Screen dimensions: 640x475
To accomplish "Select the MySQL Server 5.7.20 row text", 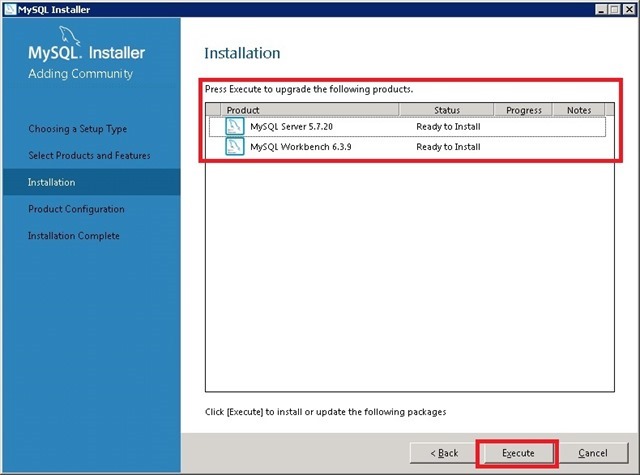I will pos(291,127).
